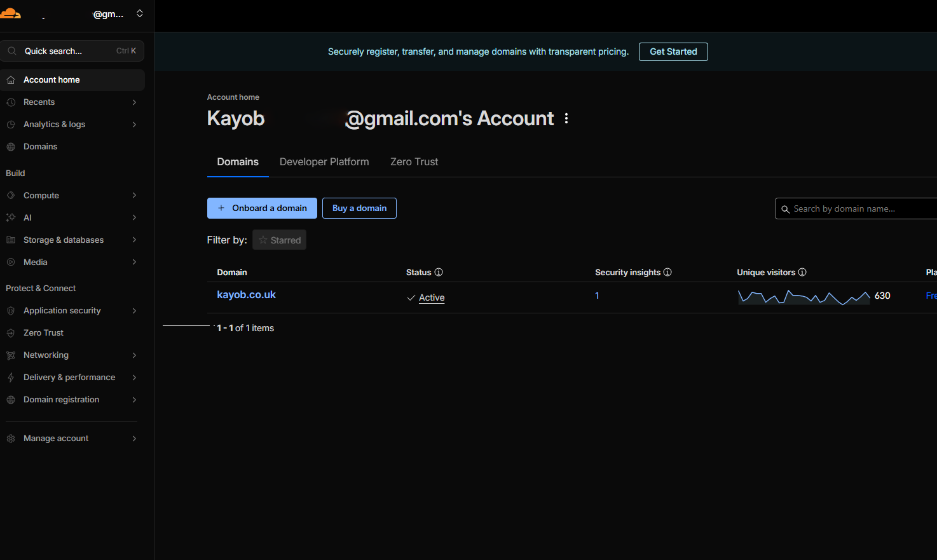
Task: Open the kayob.co.uk domain link
Action: click(246, 295)
